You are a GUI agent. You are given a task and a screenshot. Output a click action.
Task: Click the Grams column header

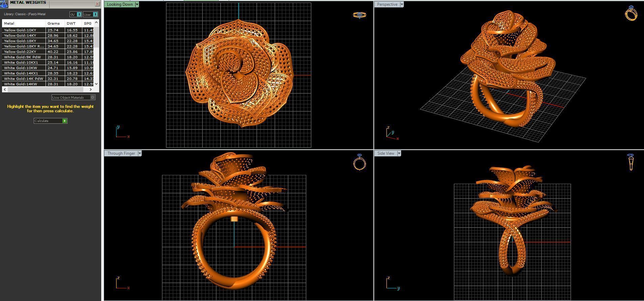click(x=55, y=23)
